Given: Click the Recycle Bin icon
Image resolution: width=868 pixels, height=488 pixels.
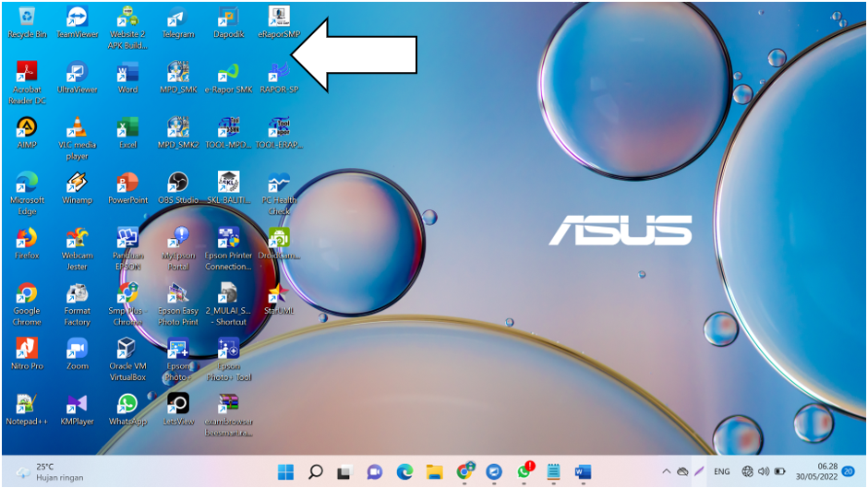Looking at the screenshot, I should [x=27, y=18].
